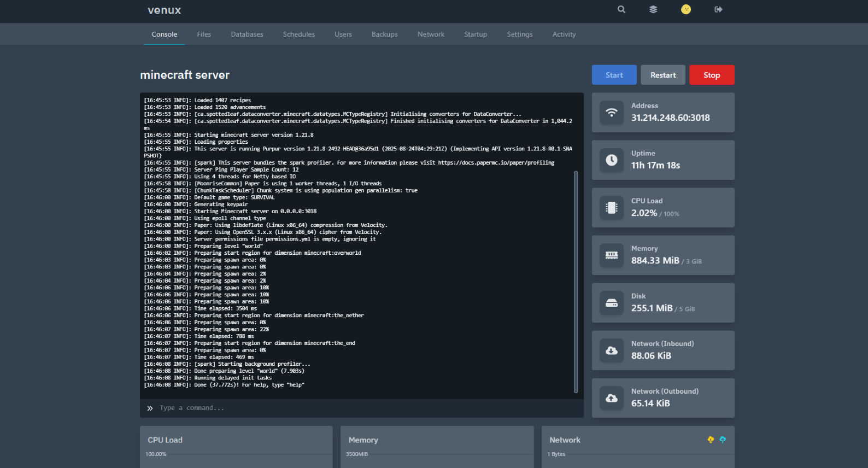This screenshot has height=468, width=868.
Task: Go to the Startup tab
Action: [x=476, y=34]
